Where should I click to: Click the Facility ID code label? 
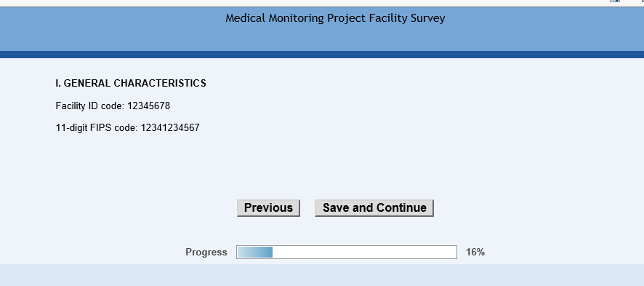[x=90, y=106]
